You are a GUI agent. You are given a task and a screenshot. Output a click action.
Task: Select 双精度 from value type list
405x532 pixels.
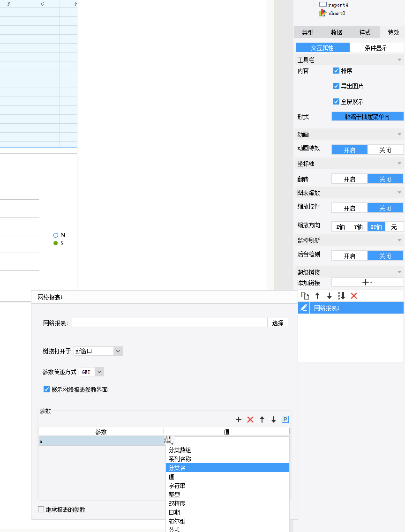[228, 503]
